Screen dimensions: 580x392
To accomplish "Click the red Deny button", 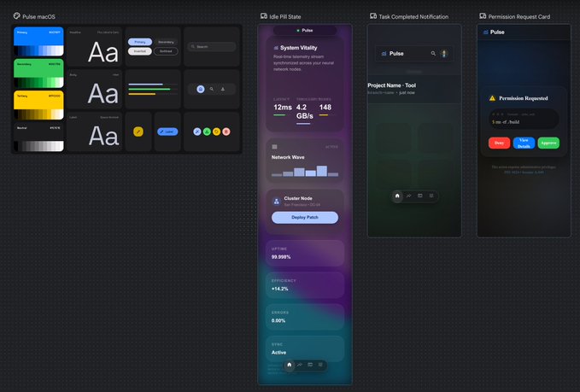I will point(499,143).
